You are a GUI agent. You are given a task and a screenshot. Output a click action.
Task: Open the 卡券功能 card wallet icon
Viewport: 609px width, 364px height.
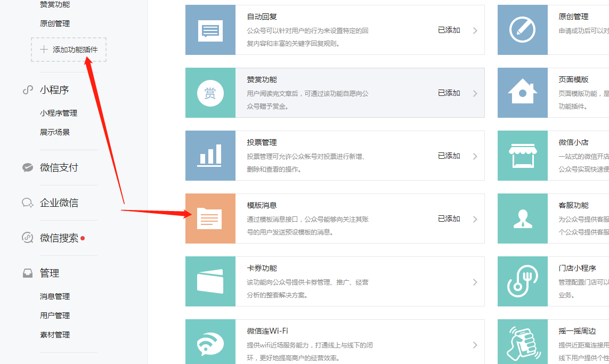210,281
